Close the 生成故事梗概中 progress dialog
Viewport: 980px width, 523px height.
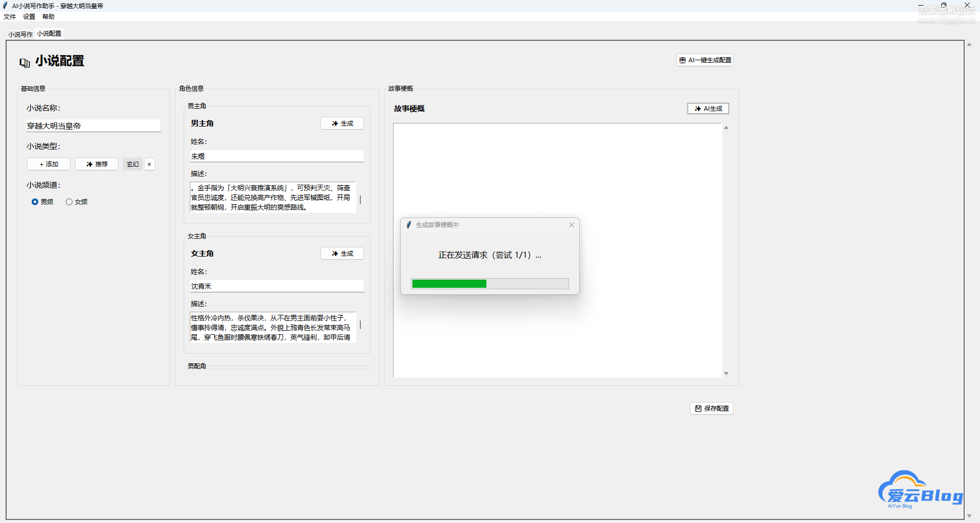pyautogui.click(x=572, y=225)
